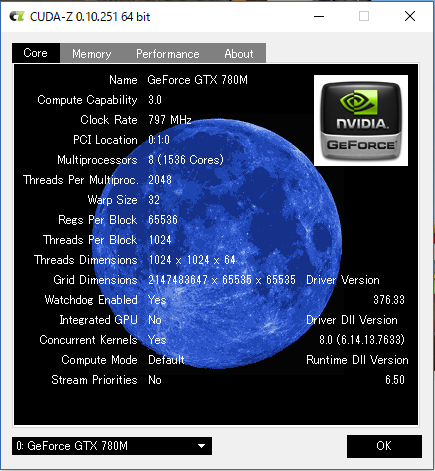Click the Threads Dimensions label
The height and width of the screenshot is (471, 435).
coord(86,260)
